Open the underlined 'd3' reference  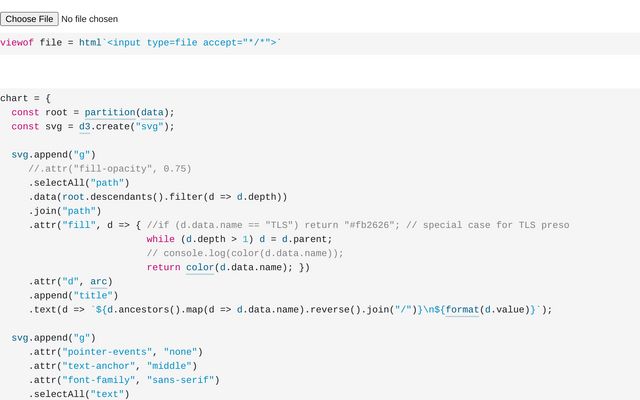pos(84,126)
